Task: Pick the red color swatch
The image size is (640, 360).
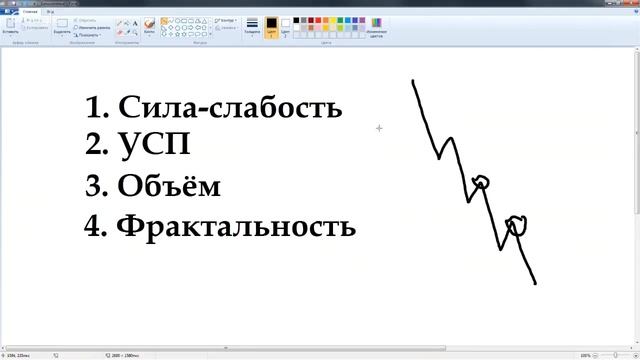Action: tap(318, 20)
